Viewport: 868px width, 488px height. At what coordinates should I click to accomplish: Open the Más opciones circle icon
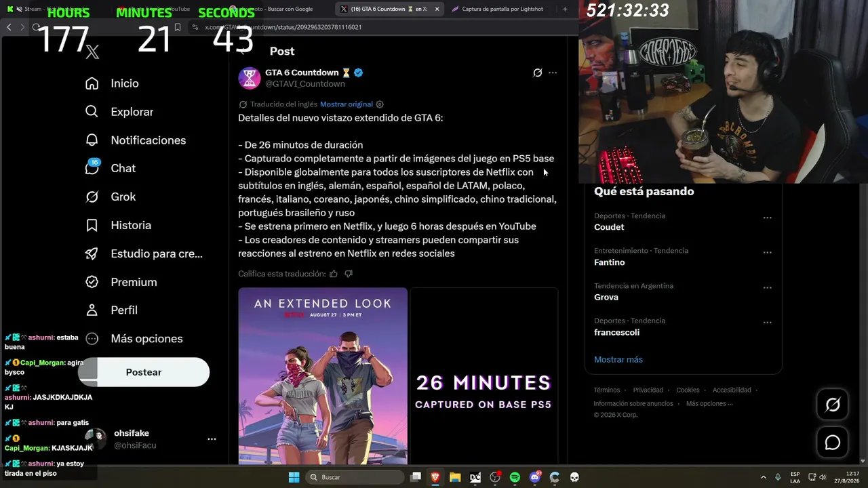pyautogui.click(x=92, y=338)
